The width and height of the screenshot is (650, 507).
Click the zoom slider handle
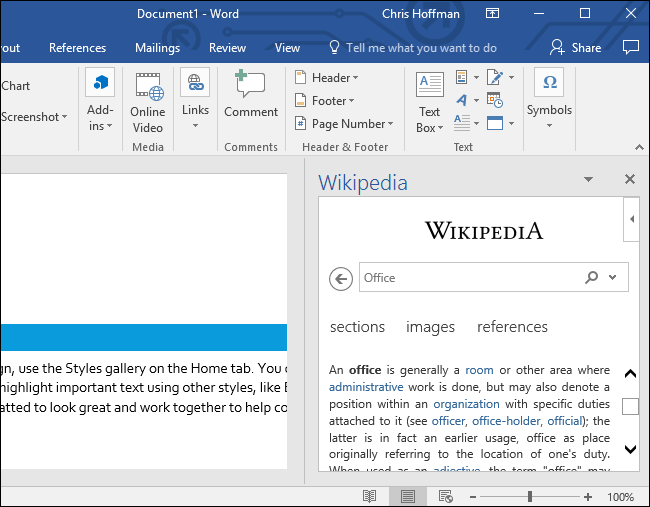529,496
